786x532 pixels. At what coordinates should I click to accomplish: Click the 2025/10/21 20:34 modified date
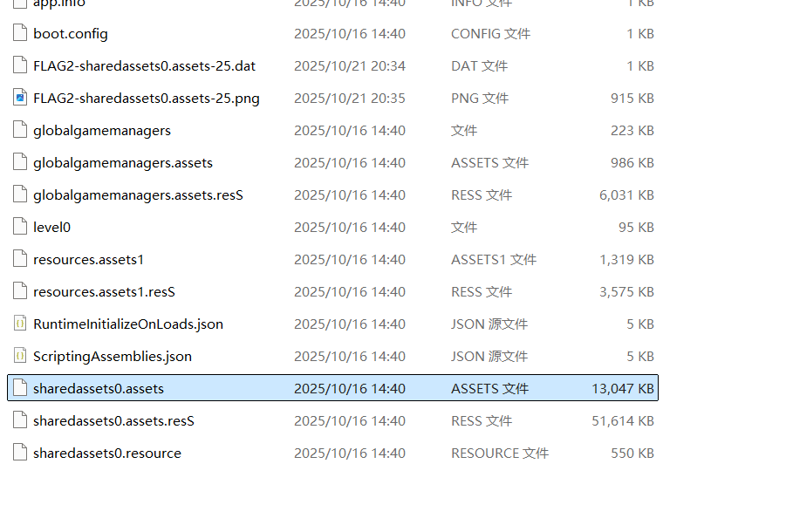(350, 65)
